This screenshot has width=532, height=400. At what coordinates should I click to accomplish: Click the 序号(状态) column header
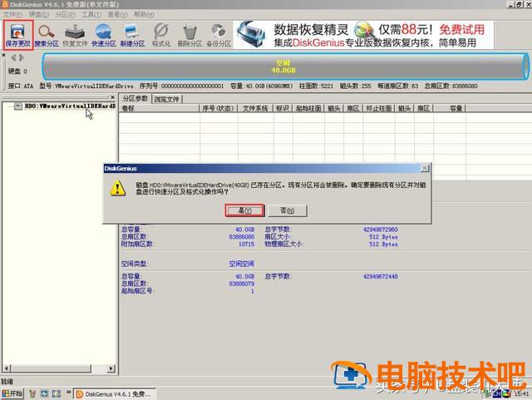click(x=218, y=108)
